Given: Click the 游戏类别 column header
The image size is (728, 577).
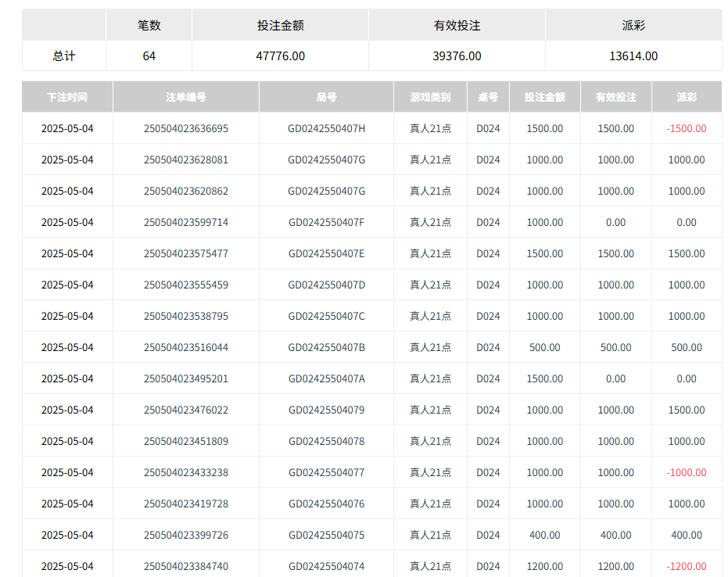Looking at the screenshot, I should pos(430,97).
